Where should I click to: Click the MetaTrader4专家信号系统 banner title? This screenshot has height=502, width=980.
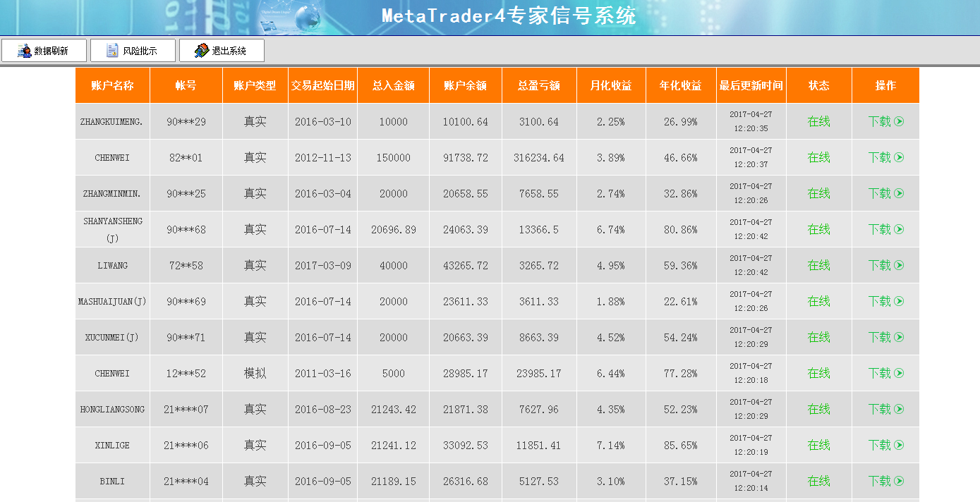pyautogui.click(x=509, y=16)
